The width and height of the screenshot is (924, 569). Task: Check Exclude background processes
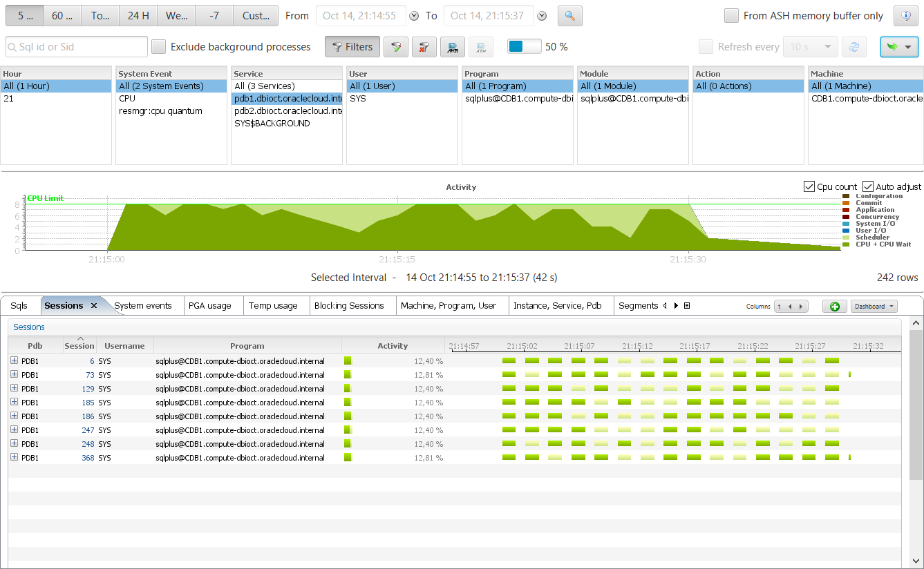point(159,47)
